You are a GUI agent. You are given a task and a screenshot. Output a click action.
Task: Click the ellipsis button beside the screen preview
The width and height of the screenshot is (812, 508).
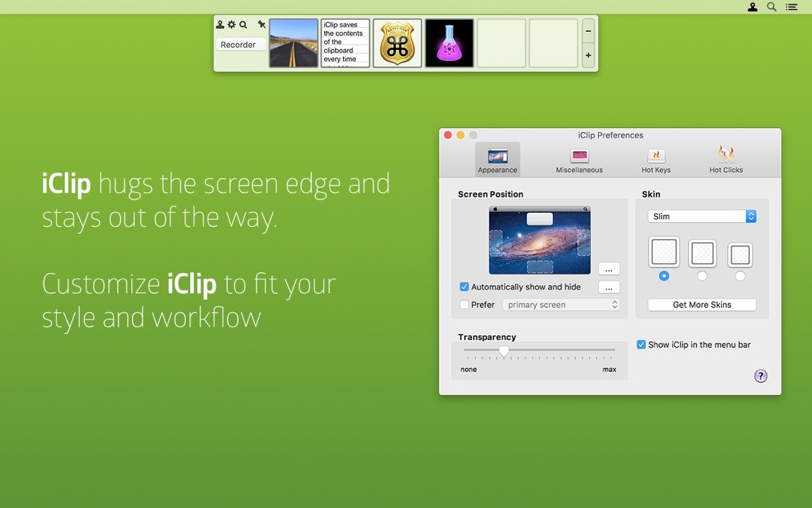tap(609, 268)
